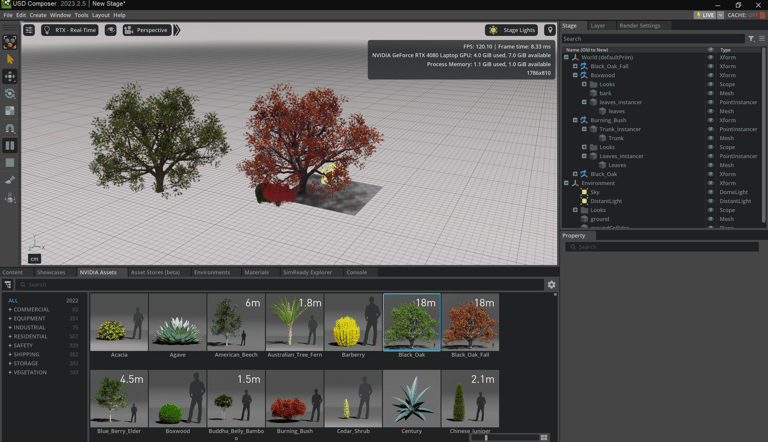Click the Stage panel filter icon
768x442 pixels.
click(751, 39)
